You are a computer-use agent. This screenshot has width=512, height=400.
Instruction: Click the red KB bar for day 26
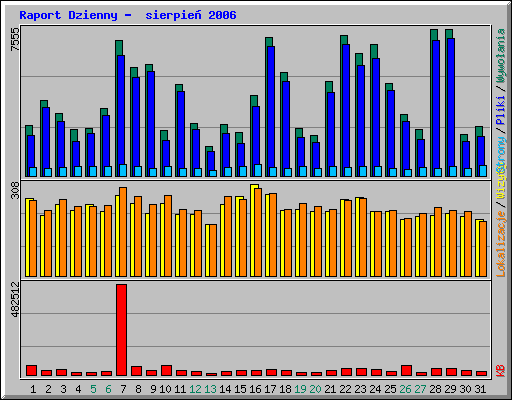click(x=406, y=371)
